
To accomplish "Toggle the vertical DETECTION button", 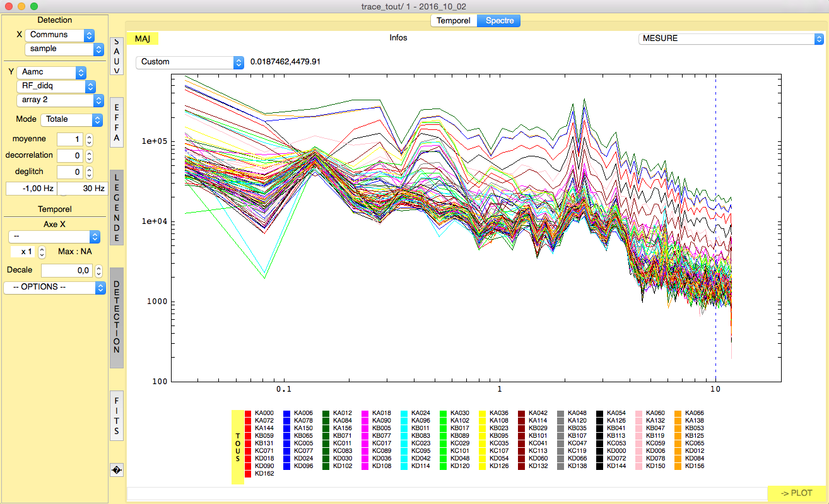I will pyautogui.click(x=116, y=317).
